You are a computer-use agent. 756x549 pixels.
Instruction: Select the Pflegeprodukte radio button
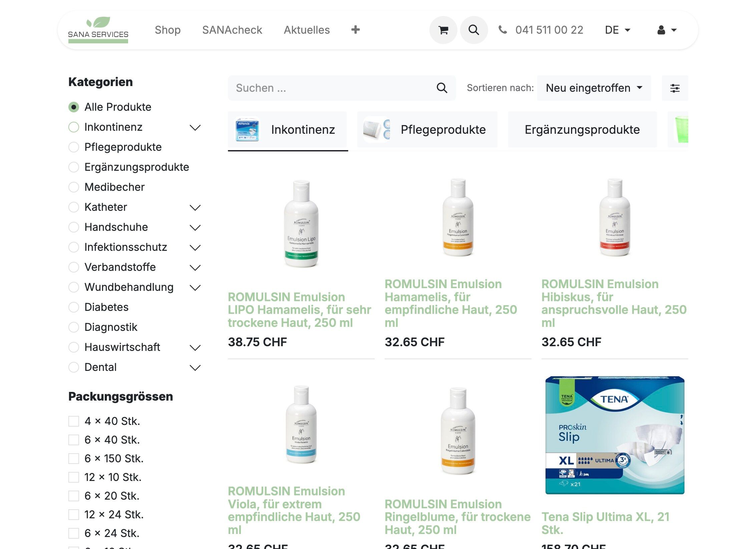click(x=74, y=147)
